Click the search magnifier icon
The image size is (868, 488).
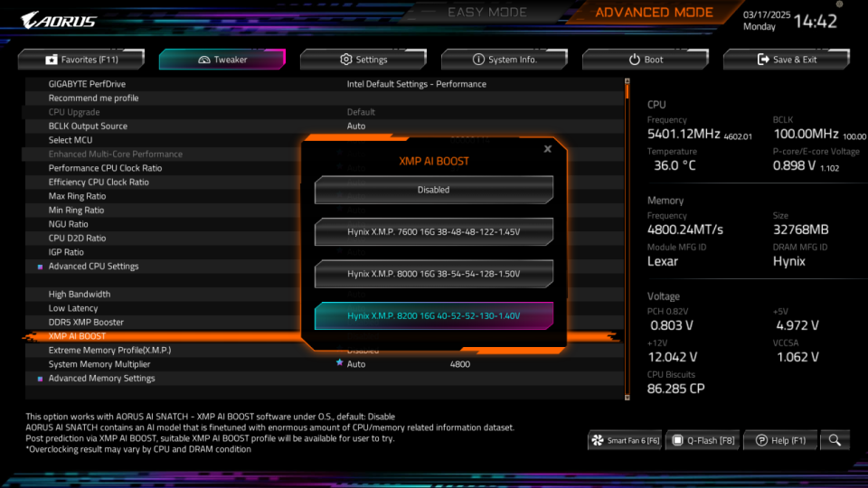pos(835,440)
